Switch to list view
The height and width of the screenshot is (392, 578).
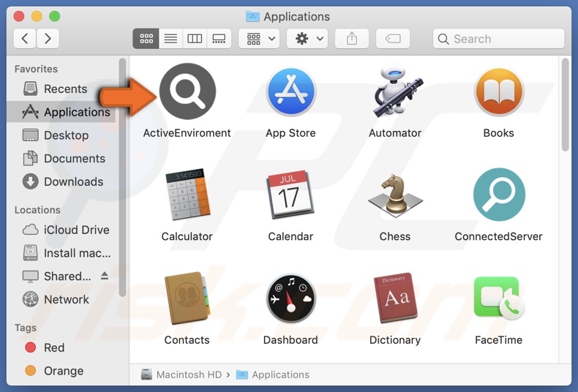(170, 38)
